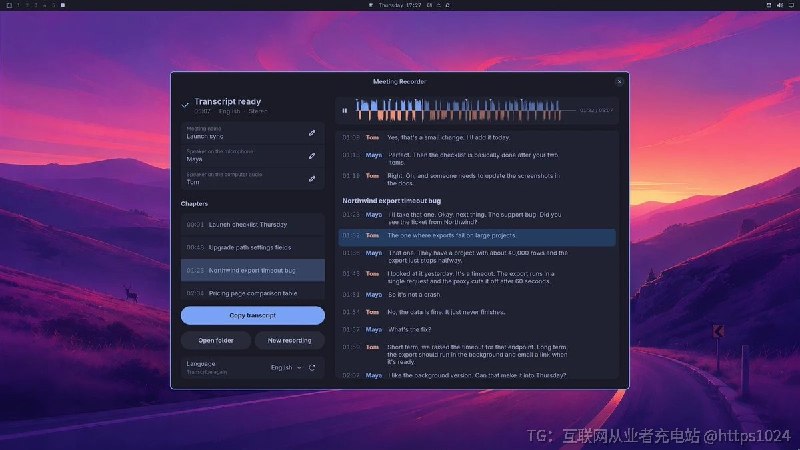The image size is (800, 450).
Task: Edit the computer audio speaker name Tom
Action: click(312, 179)
